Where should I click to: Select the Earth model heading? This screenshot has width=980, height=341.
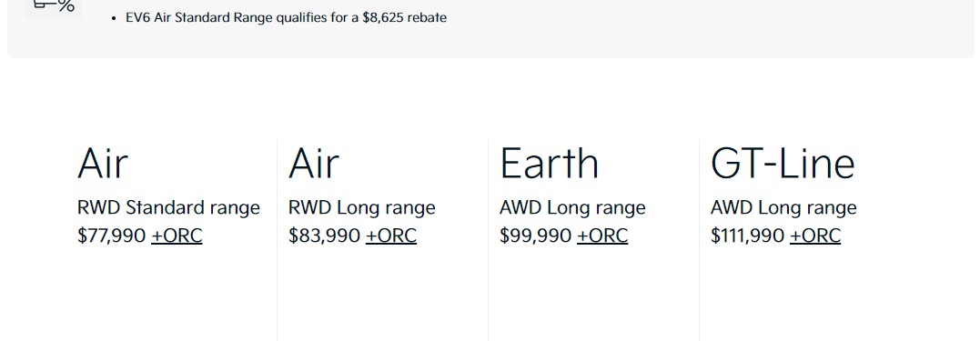click(x=550, y=163)
